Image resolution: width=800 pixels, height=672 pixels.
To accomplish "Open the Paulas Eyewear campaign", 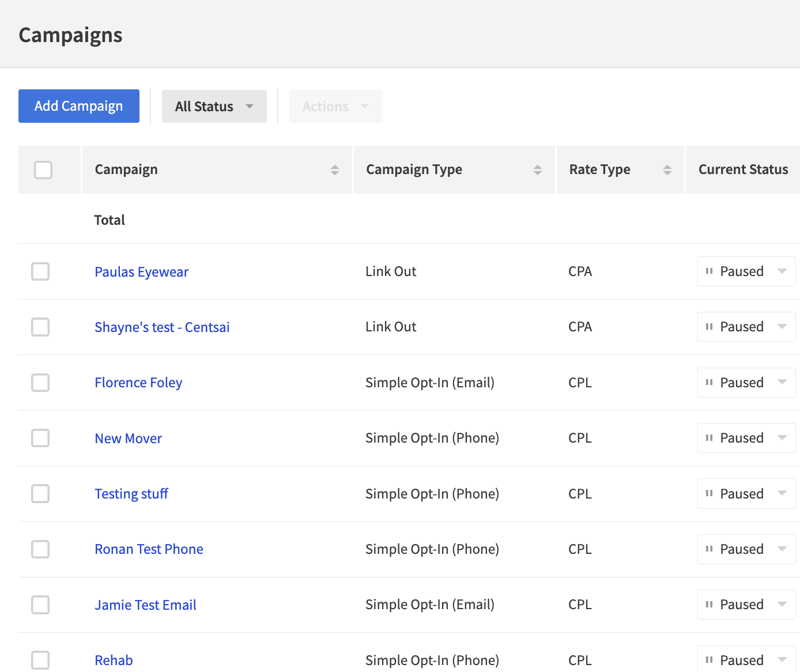I will tap(141, 271).
